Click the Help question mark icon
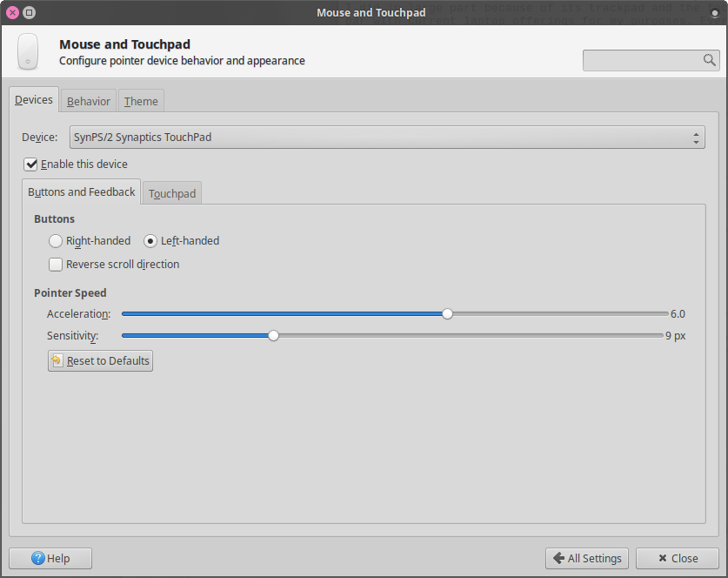 (x=38, y=558)
